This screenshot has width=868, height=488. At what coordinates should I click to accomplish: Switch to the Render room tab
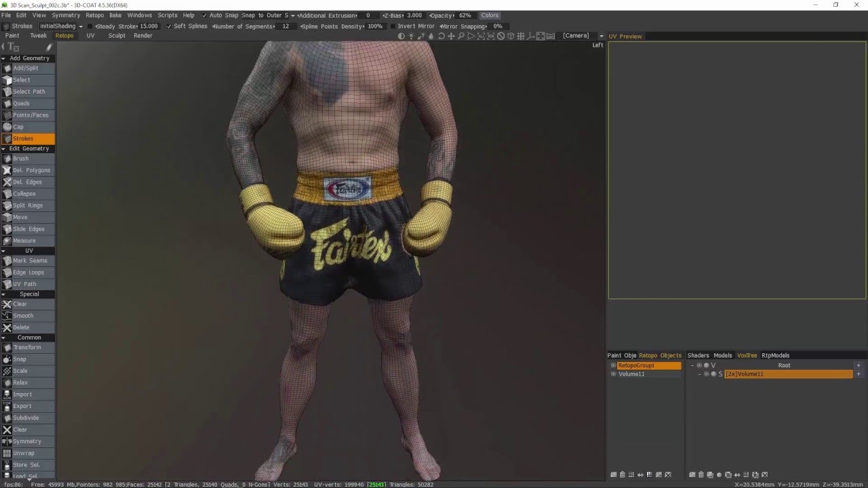tap(143, 36)
